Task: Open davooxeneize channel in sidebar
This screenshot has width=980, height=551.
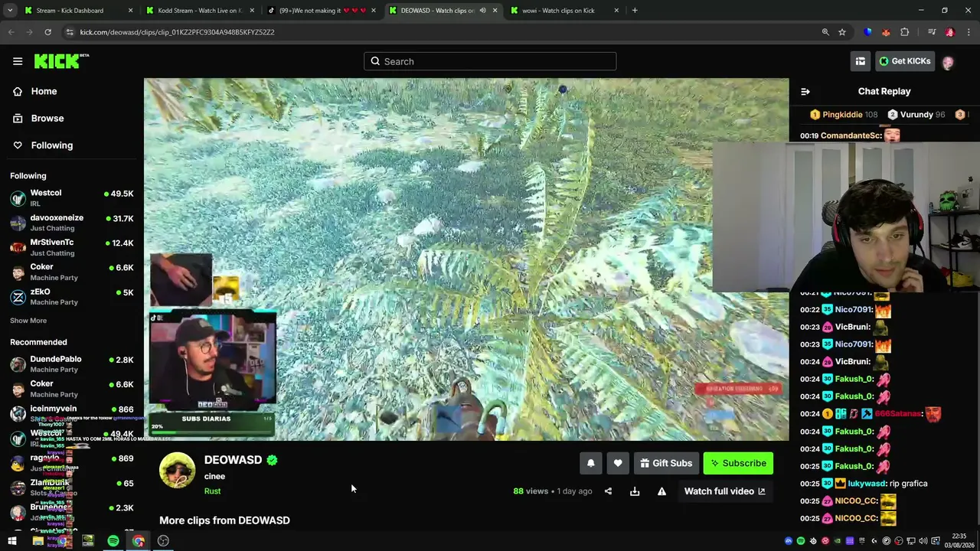Action: (72, 223)
